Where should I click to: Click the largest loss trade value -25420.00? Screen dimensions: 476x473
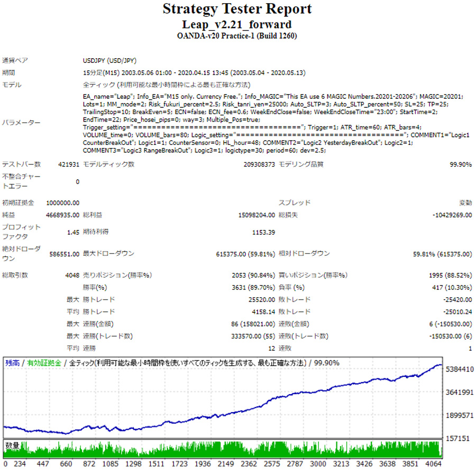tap(457, 300)
